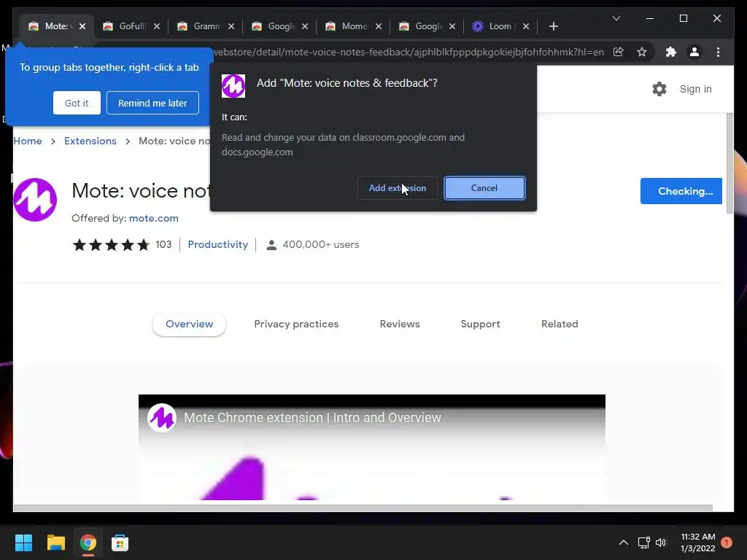Screen dimensions: 747x560
Task: Open the Chrome profile icon
Action: (x=694, y=52)
